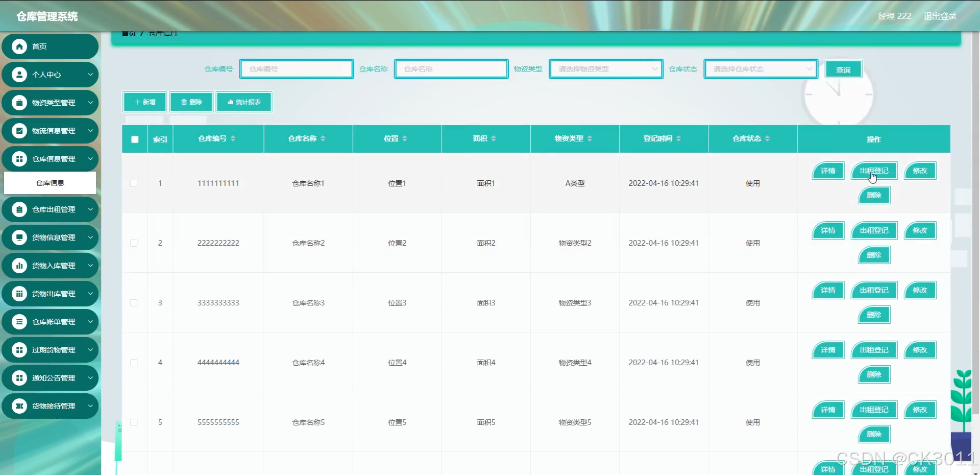Viewport: 980px width, 475px height.
Task: Expand 仓库出租管理 menu chevron
Action: (90, 209)
